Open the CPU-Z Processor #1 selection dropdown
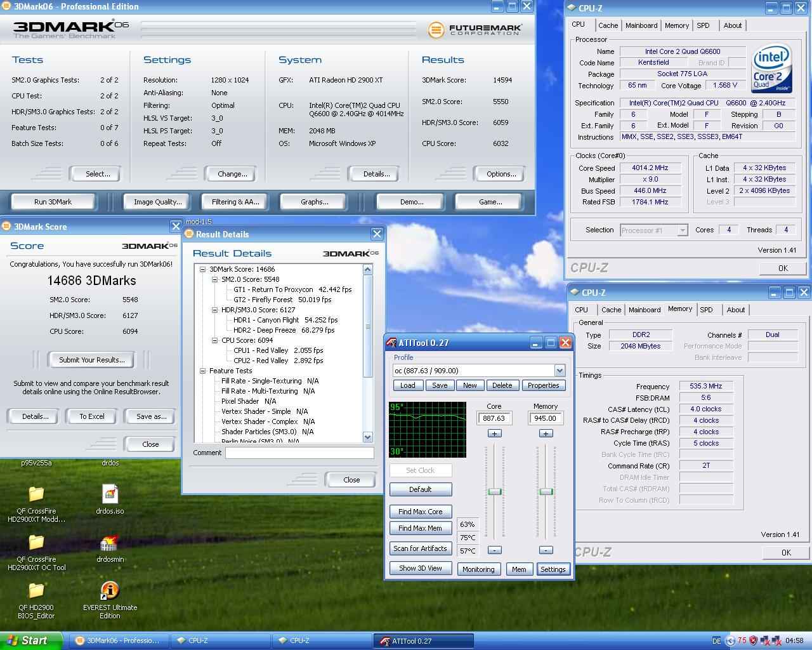 (x=683, y=230)
